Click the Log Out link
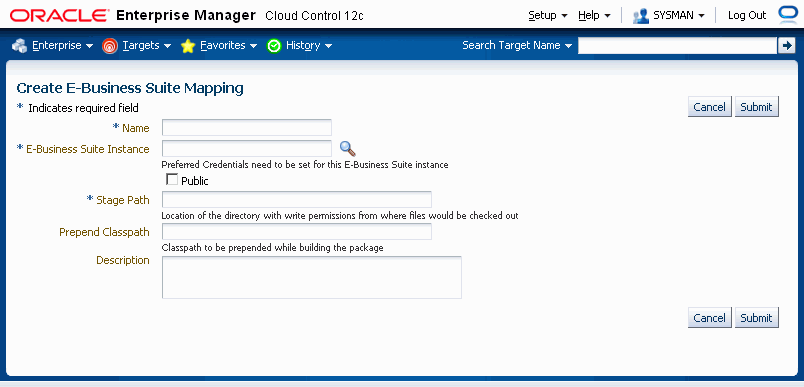Image resolution: width=804 pixels, height=387 pixels. (747, 15)
